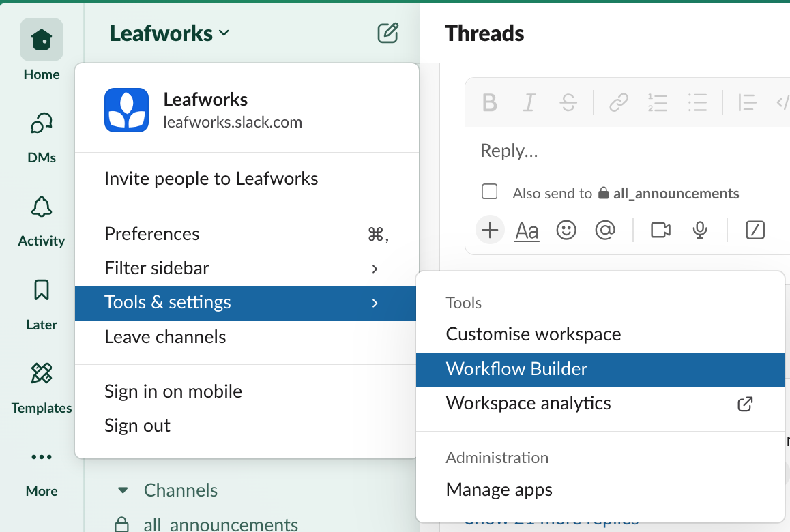This screenshot has height=532, width=790.
Task: Toggle strikethrough formatting
Action: pos(568,103)
